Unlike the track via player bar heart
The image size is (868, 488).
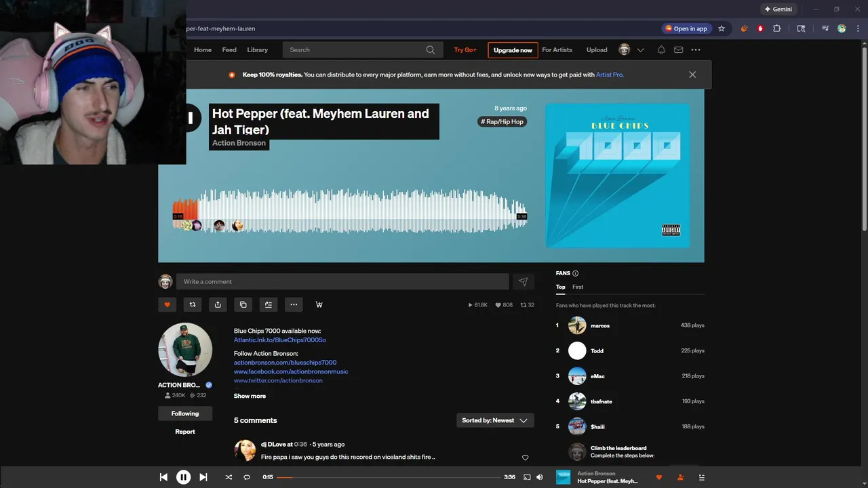pos(658,477)
